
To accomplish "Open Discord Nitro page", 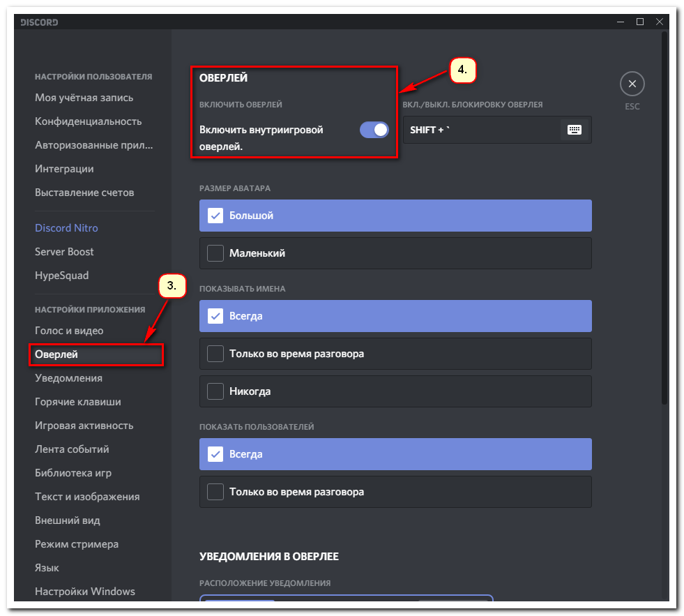I will click(66, 228).
